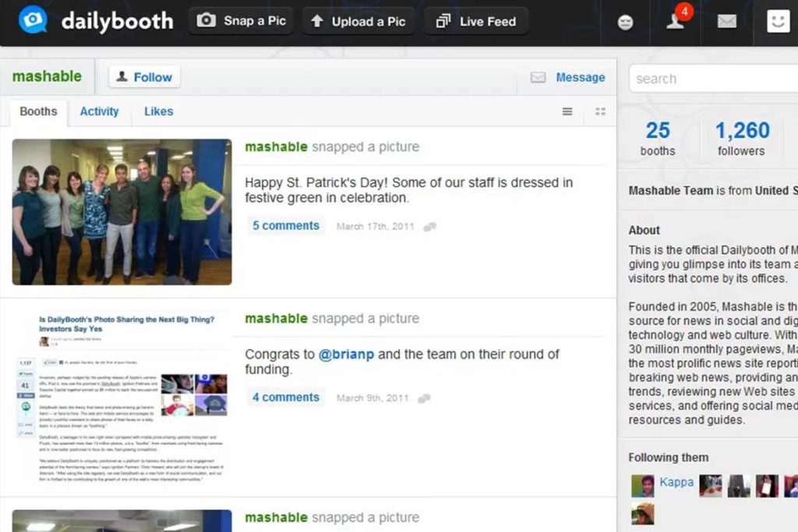
Task: Click the avatar right after the Kappa name
Action: tap(711, 486)
